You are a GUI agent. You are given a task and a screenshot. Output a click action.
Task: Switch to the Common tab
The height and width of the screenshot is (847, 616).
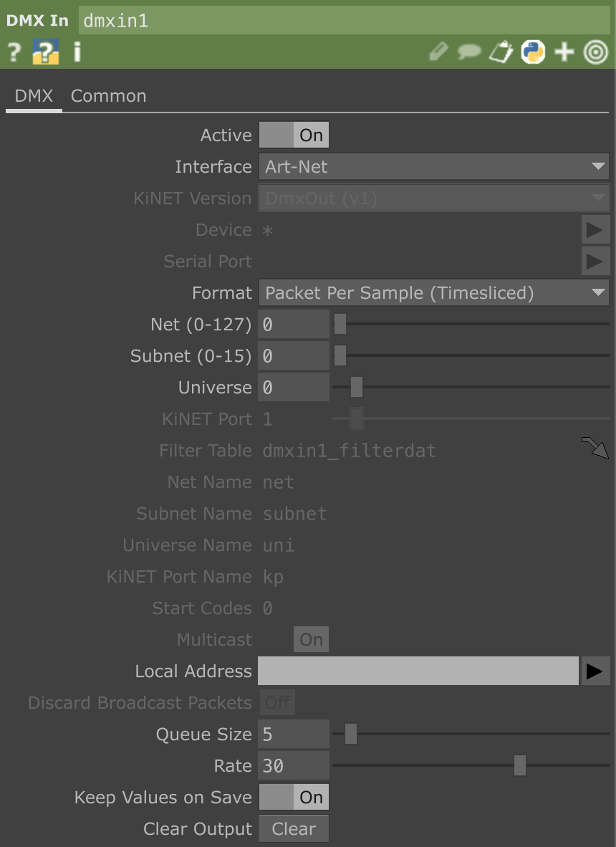[108, 96]
